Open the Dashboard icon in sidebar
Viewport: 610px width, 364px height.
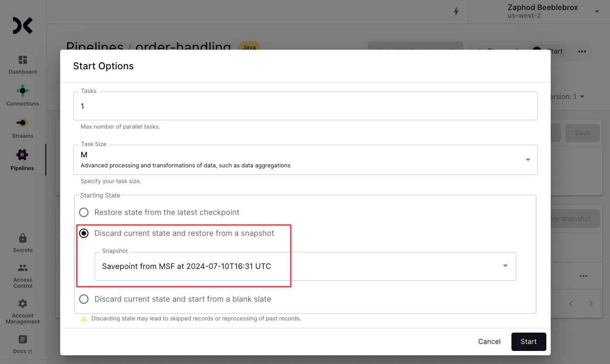pyautogui.click(x=23, y=60)
